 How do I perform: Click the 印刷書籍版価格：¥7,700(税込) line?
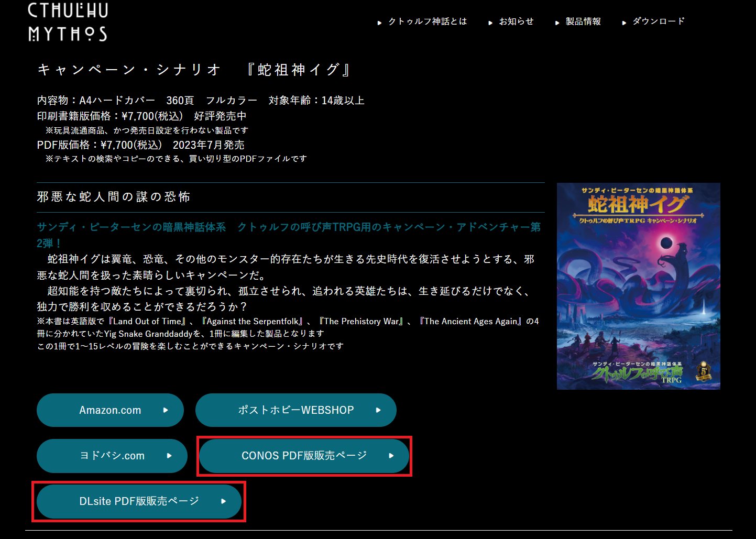coord(141,116)
